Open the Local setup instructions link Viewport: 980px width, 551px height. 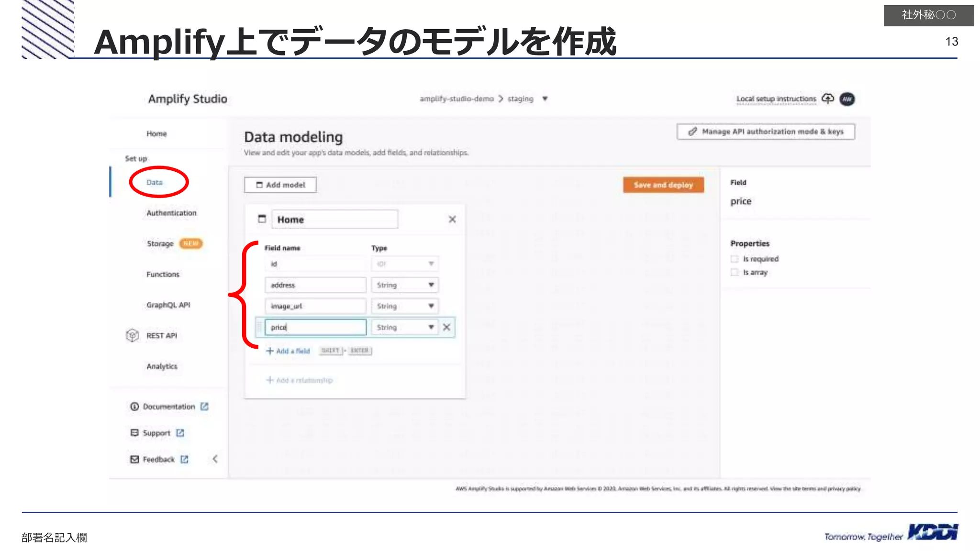(776, 99)
